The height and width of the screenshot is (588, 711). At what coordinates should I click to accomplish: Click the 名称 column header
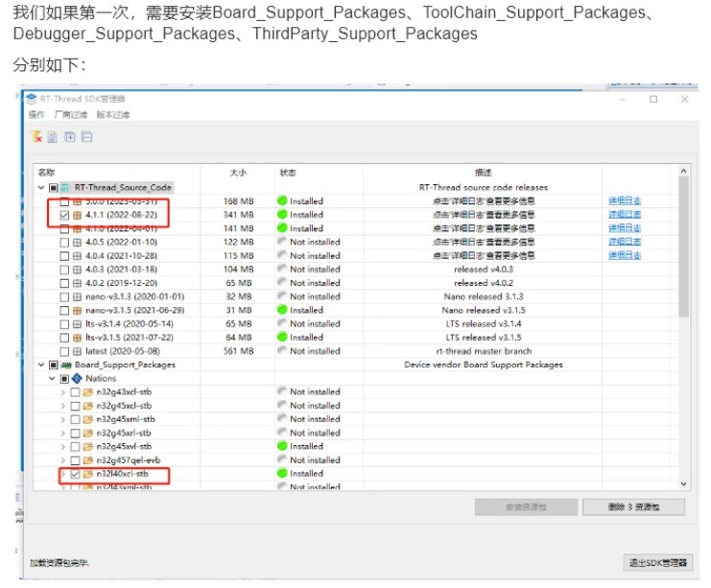(x=46, y=173)
